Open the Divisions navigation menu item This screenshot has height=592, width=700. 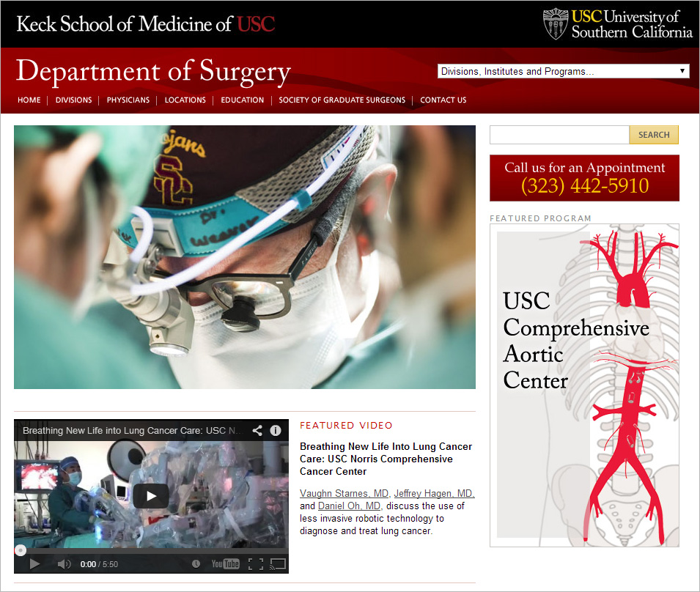[73, 100]
